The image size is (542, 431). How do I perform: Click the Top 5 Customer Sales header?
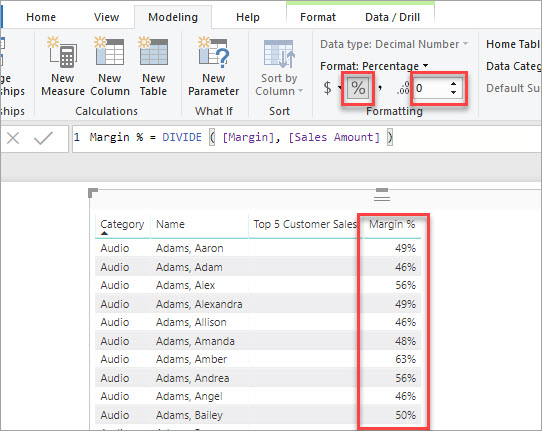coord(305,224)
